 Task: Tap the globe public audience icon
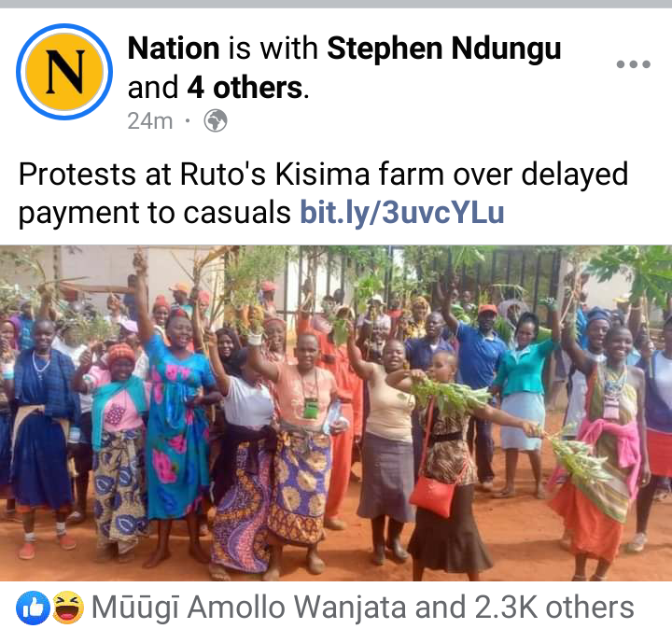click(x=216, y=121)
